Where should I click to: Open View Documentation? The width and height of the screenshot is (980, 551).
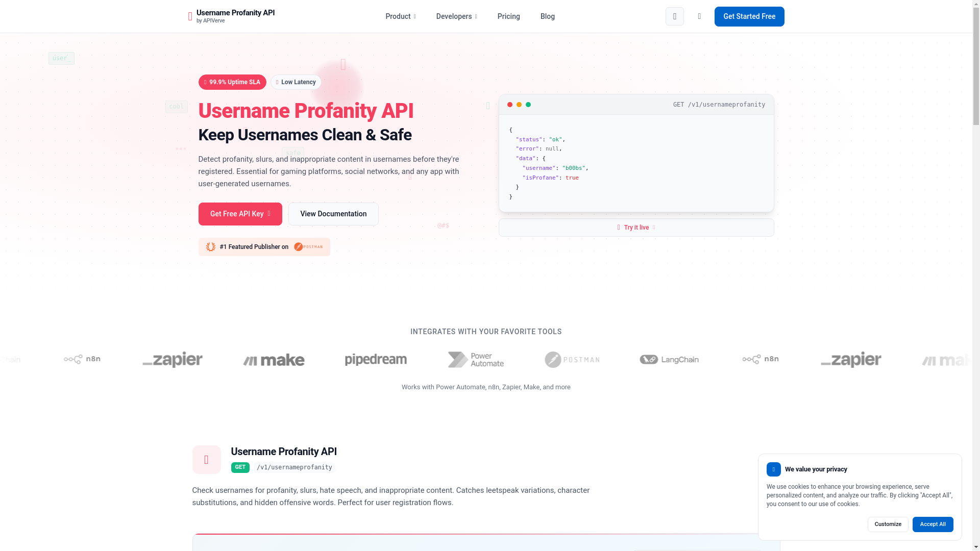pyautogui.click(x=333, y=214)
